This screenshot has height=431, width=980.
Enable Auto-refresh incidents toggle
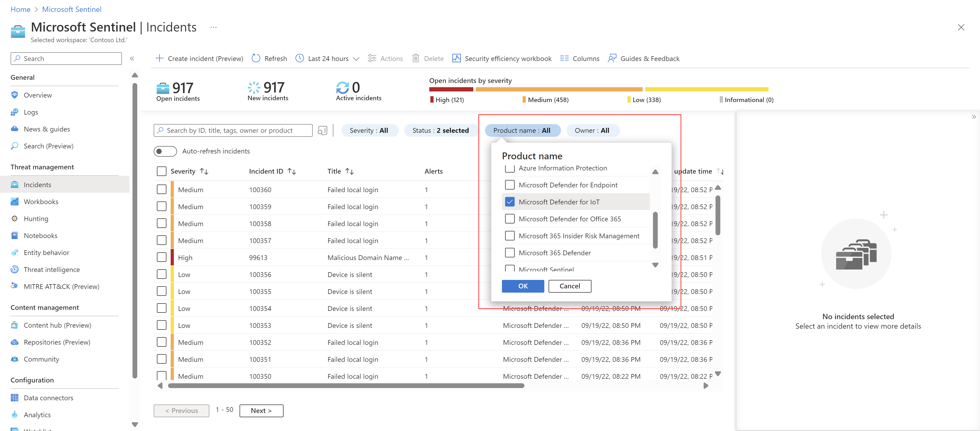click(165, 151)
